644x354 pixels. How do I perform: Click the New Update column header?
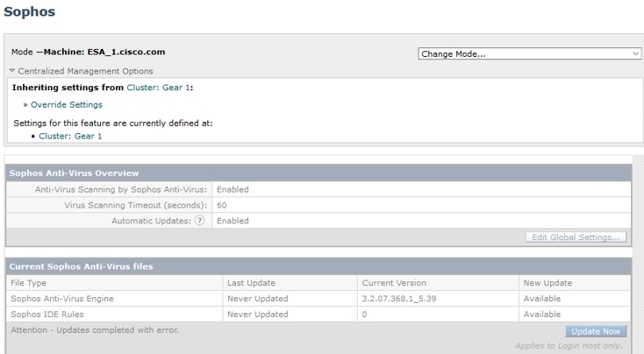(547, 283)
